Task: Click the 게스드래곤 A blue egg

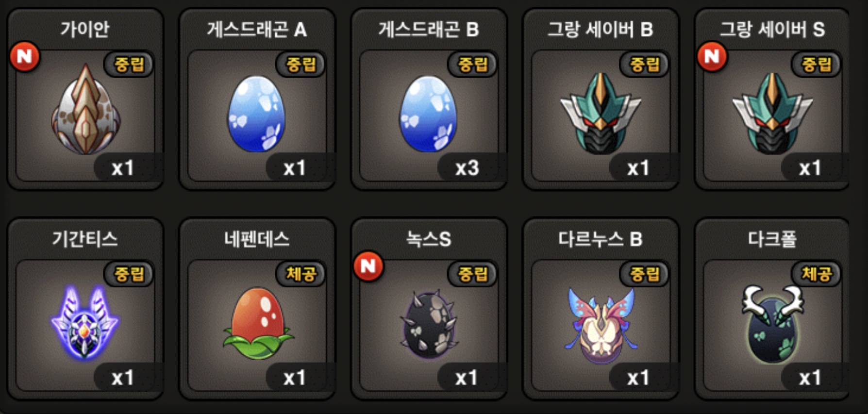Action: coord(256,114)
